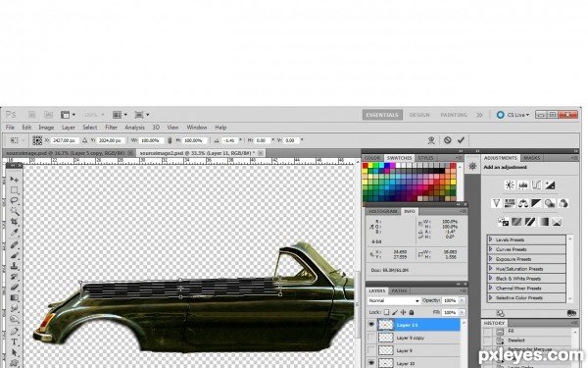Select the Crop tool
The image size is (588, 368).
coord(15,222)
